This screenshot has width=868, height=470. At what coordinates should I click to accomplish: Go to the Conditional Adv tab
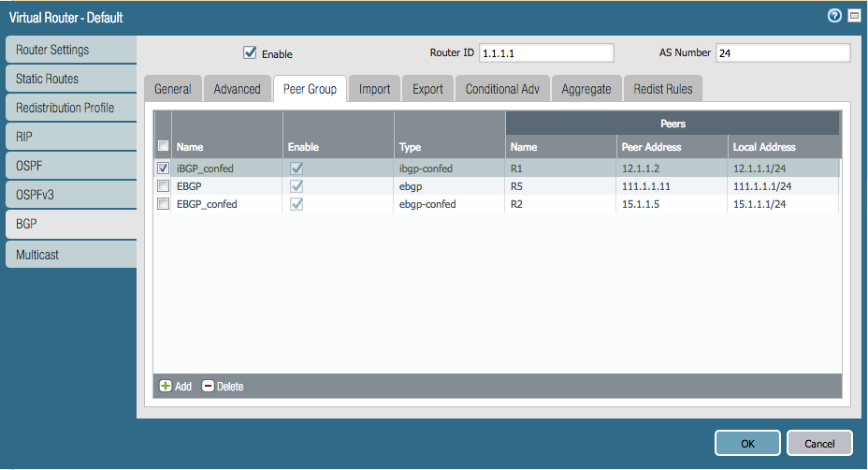pos(503,89)
